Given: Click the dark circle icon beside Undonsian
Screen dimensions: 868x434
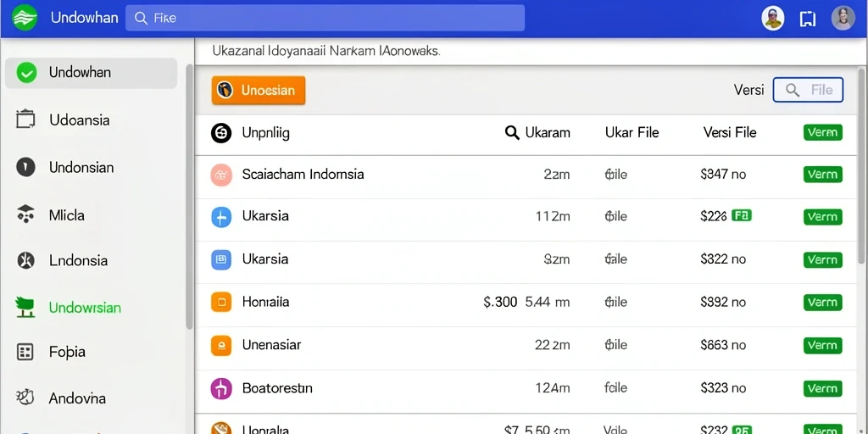Looking at the screenshot, I should (x=25, y=167).
